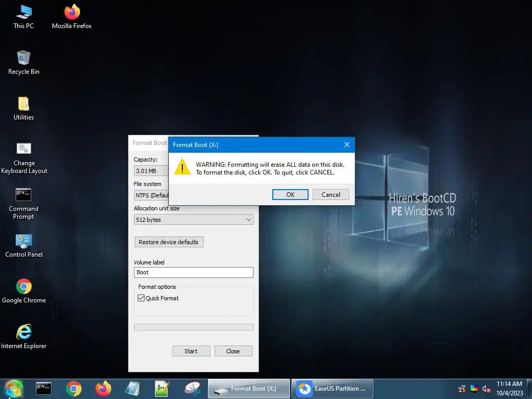This screenshot has height=399, width=532.
Task: Click the Format options group label
Action: click(157, 287)
